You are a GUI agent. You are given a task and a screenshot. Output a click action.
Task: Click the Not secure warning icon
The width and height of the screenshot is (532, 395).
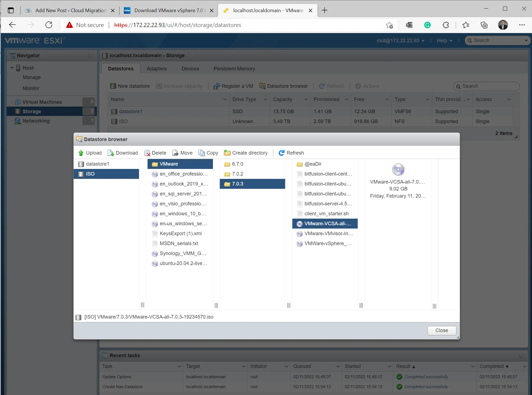click(x=69, y=25)
